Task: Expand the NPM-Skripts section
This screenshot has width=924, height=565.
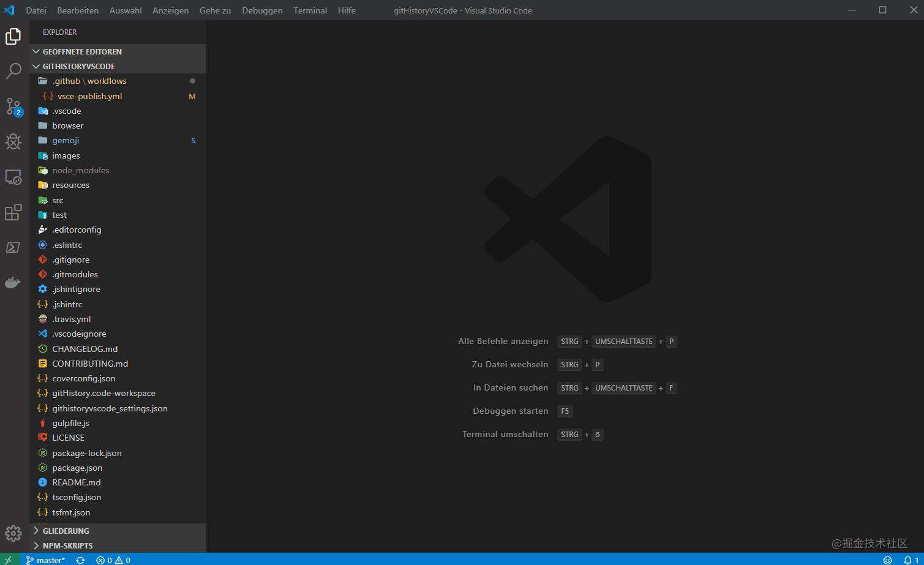Action: [x=118, y=545]
